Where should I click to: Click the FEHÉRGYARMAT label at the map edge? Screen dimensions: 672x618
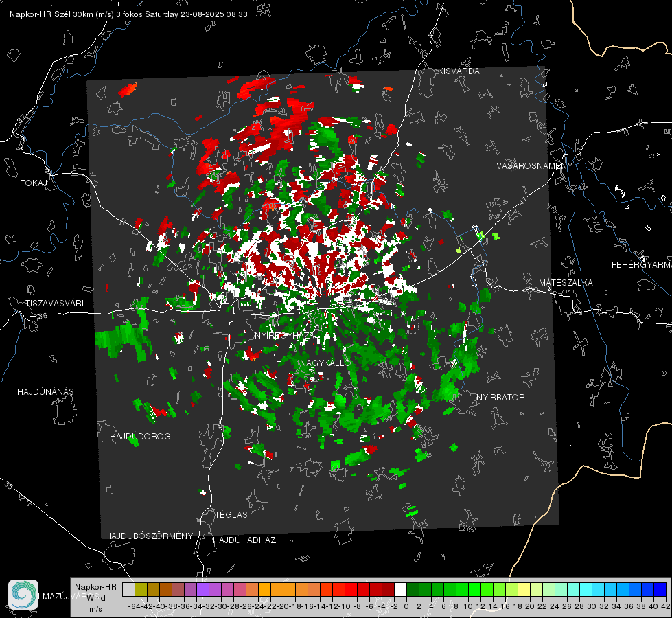(641, 265)
